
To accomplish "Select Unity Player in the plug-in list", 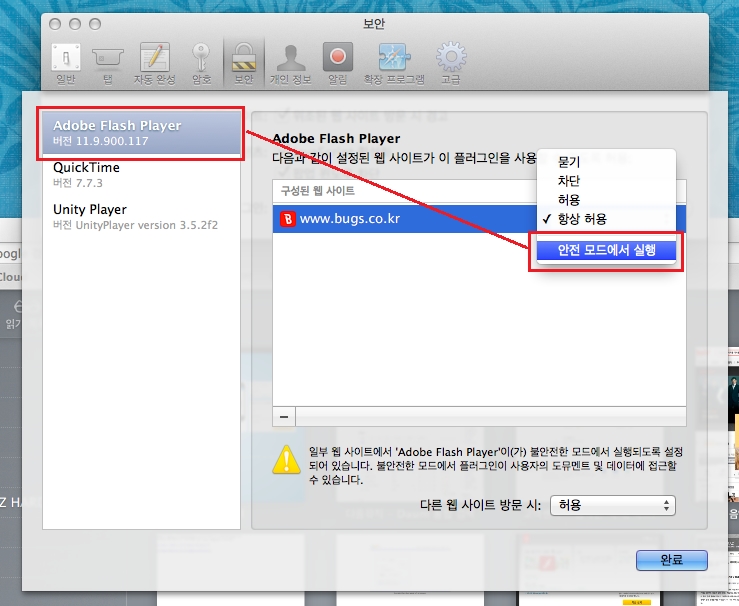I will 141,217.
